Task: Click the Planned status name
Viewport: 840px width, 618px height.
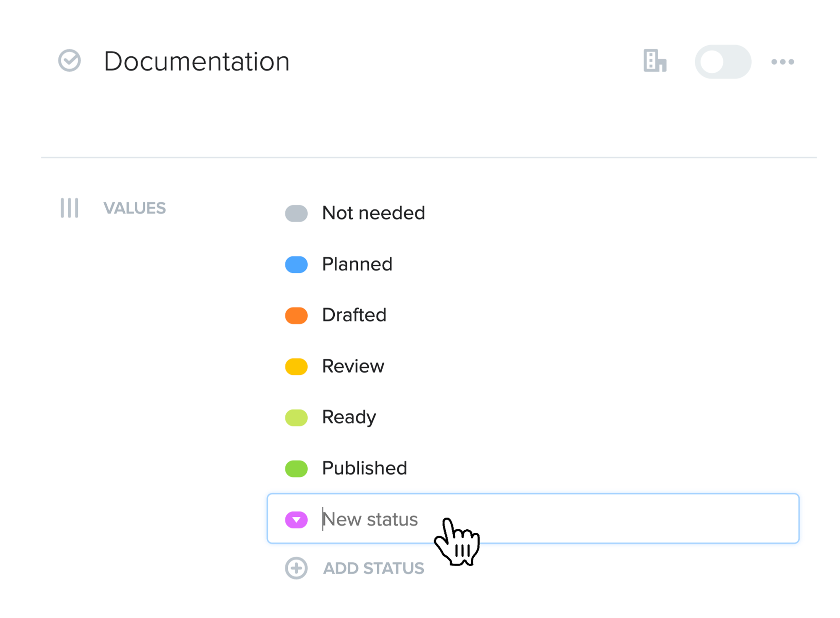Action: (357, 264)
